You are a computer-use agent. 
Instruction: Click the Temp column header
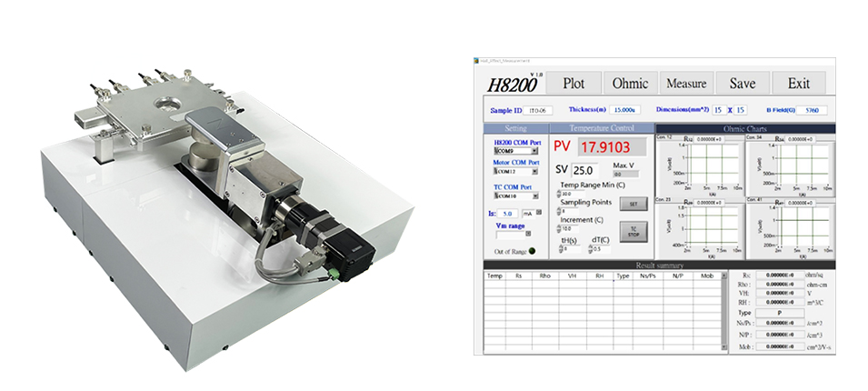494,276
